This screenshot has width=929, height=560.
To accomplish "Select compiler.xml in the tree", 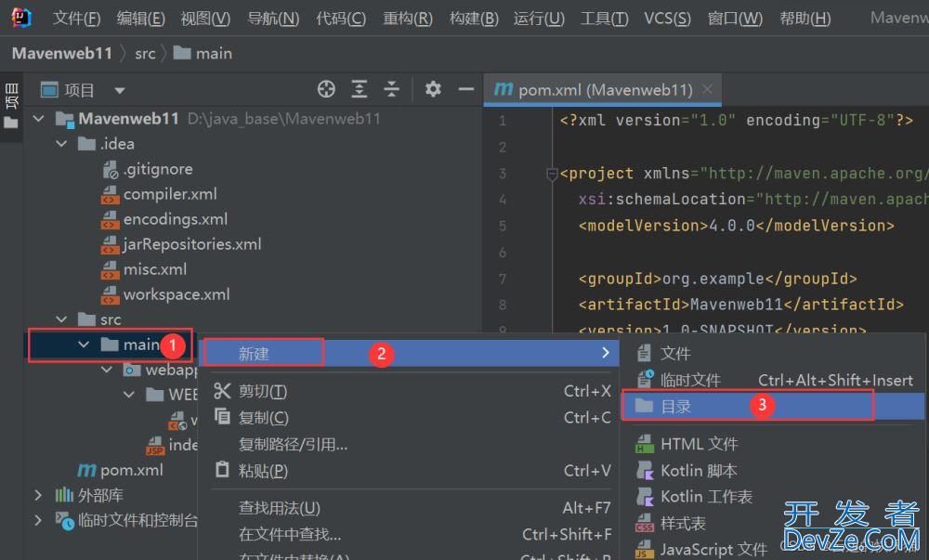I will [x=160, y=194].
